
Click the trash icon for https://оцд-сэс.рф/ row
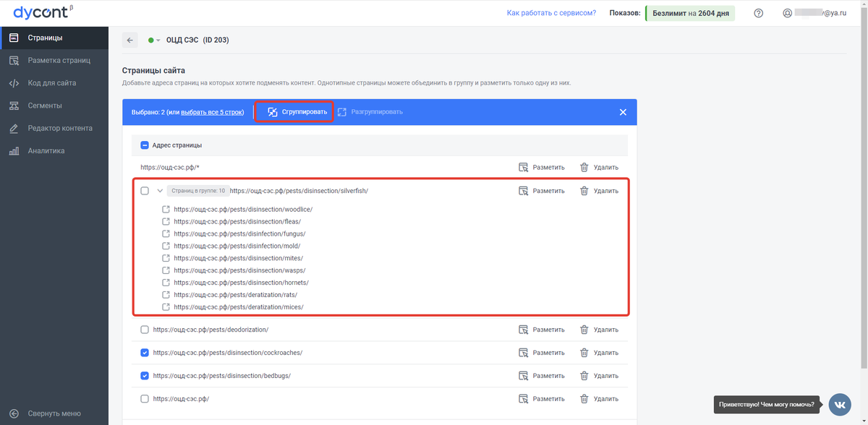[x=584, y=398]
